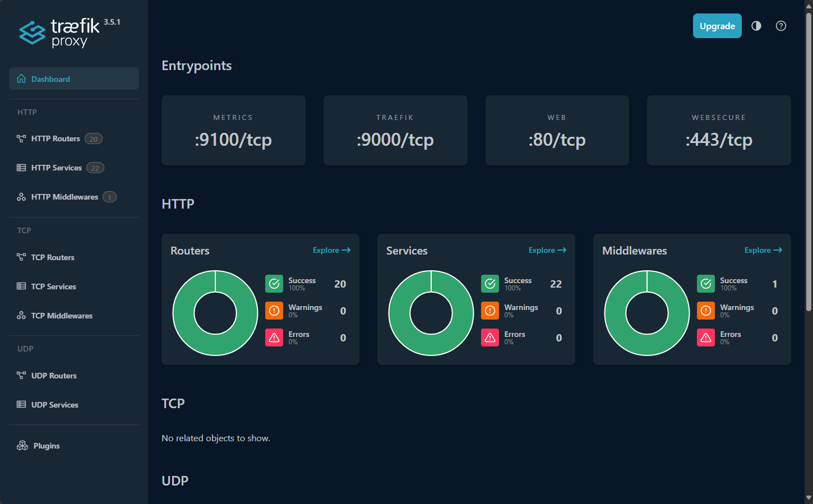Open the help question mark icon
The image size is (813, 504).
click(x=781, y=26)
